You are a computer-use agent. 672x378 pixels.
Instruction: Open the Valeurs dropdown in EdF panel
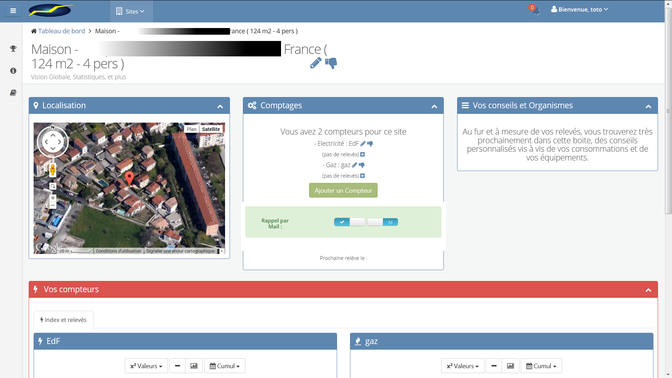(x=146, y=366)
